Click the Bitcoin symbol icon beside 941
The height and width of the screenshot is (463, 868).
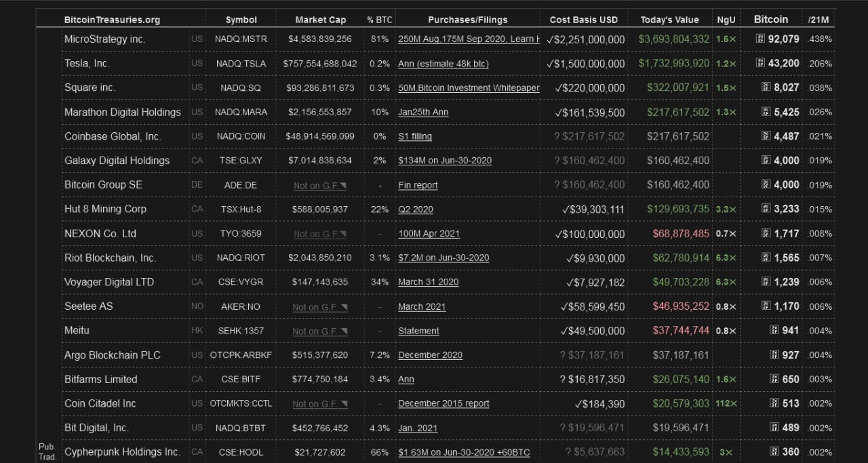pos(774,330)
